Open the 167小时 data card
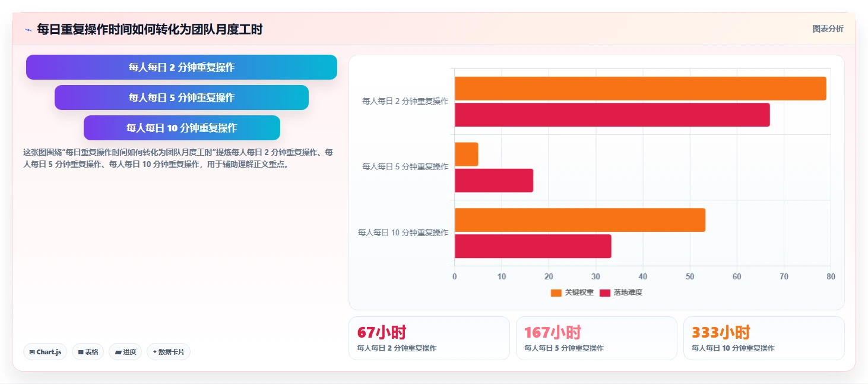Screen dimensions: 868x384 click(597, 338)
